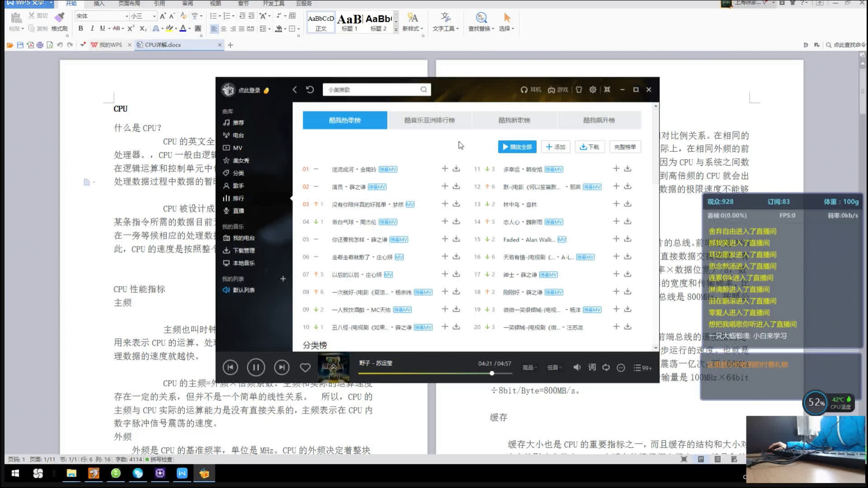
Task: Toggle the repeat mode icon in player
Action: 606,367
